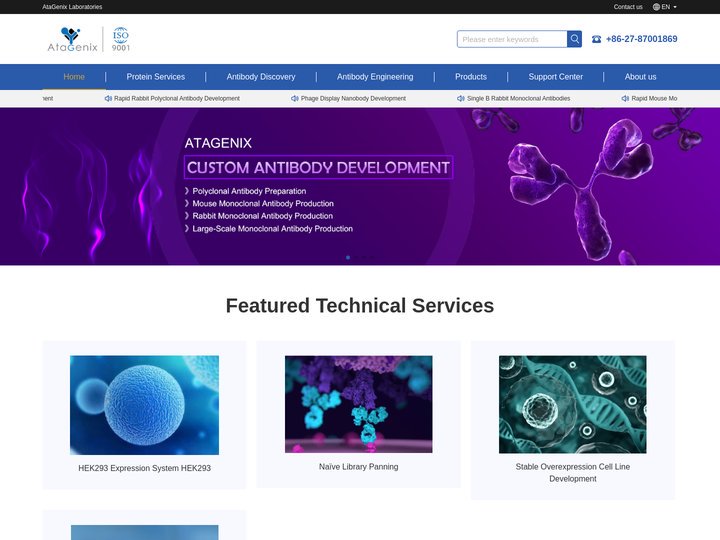The height and width of the screenshot is (540, 720).
Task: Click speaker icon before Phage Display Nanobody
Action: point(295,98)
